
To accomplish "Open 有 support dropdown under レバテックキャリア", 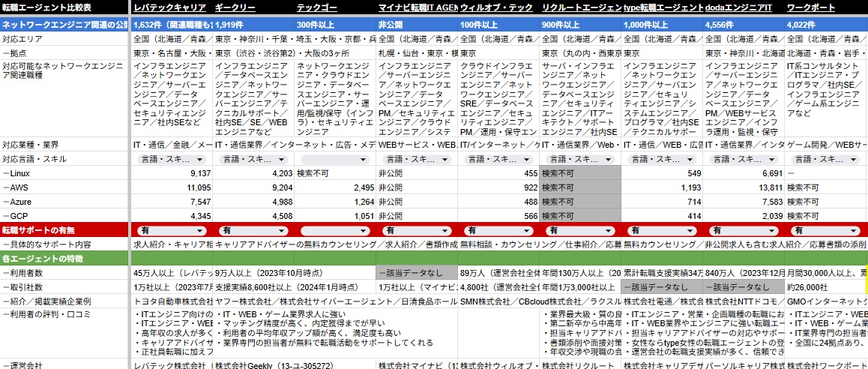I will pyautogui.click(x=172, y=230).
